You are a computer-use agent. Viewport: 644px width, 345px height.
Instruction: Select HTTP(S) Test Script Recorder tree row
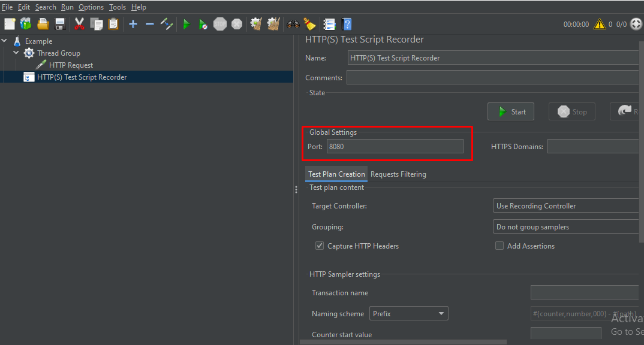tap(148, 77)
